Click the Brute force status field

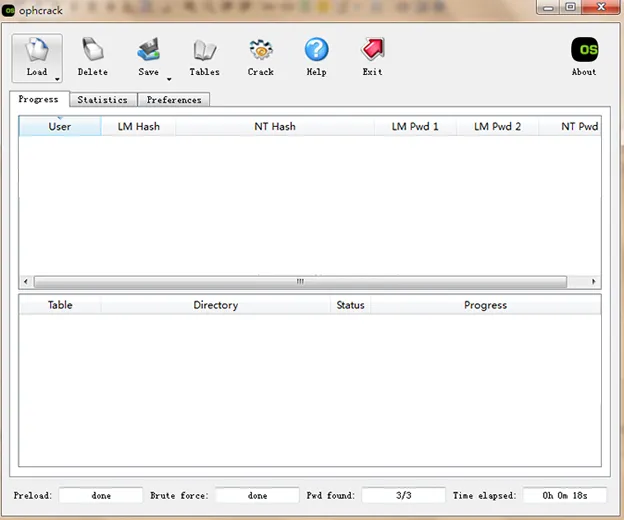pos(257,495)
